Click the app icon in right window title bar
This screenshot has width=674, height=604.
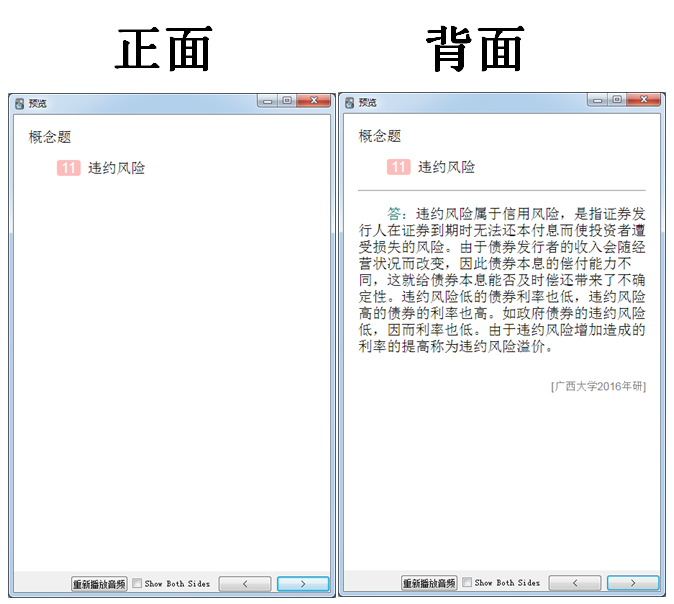[x=349, y=103]
